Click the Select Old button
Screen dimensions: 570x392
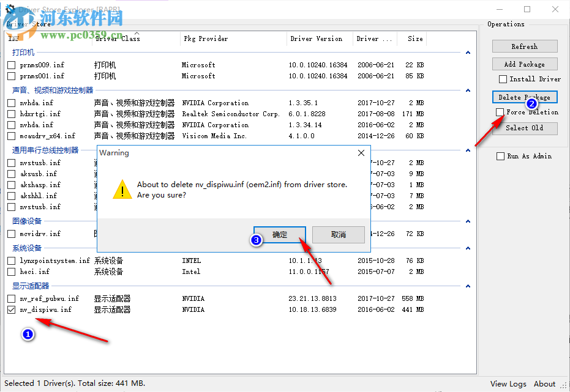[x=524, y=128]
